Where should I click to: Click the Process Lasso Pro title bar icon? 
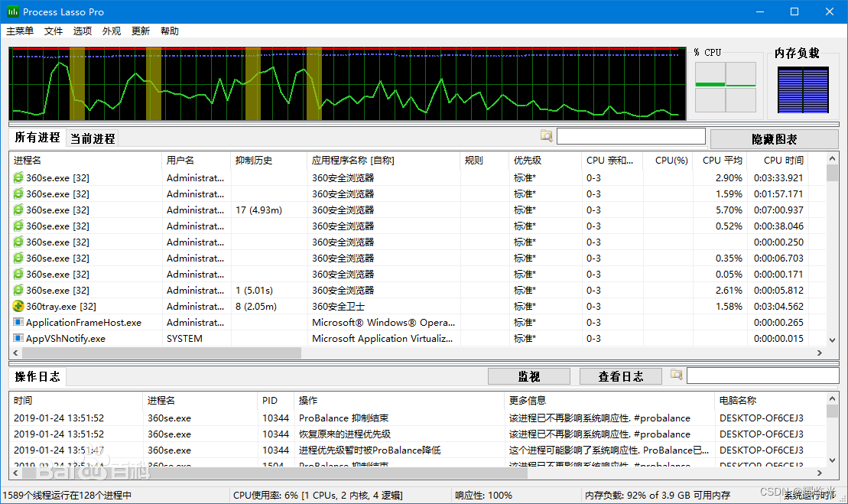12,11
